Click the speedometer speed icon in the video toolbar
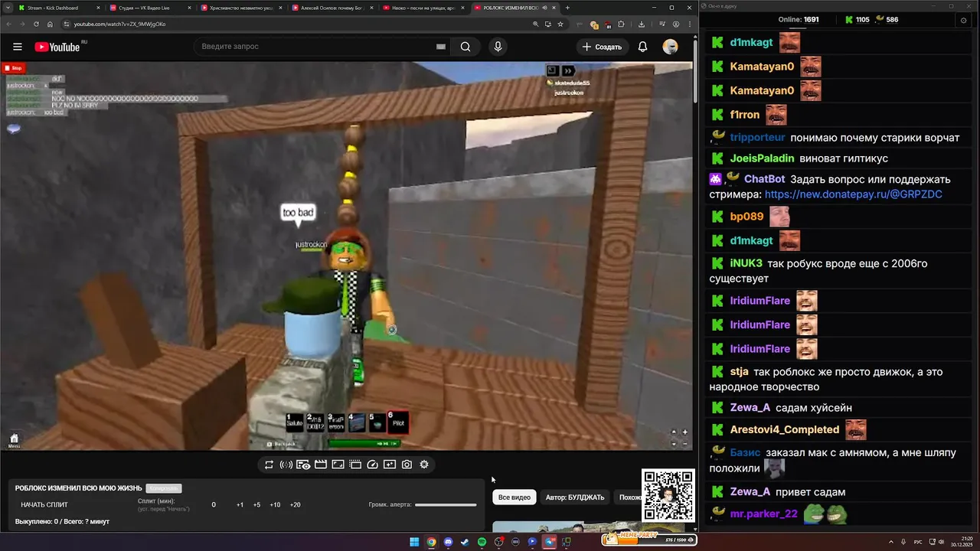The image size is (980, 551). [373, 465]
